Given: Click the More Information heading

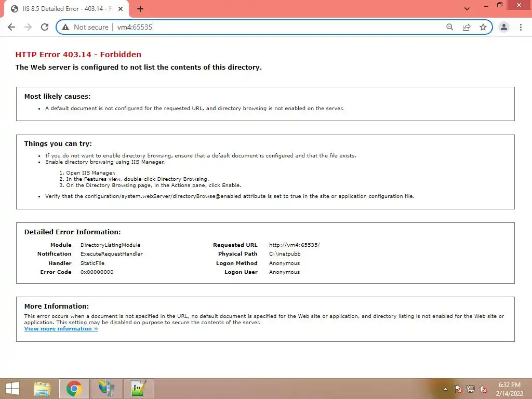Looking at the screenshot, I should [56, 307].
